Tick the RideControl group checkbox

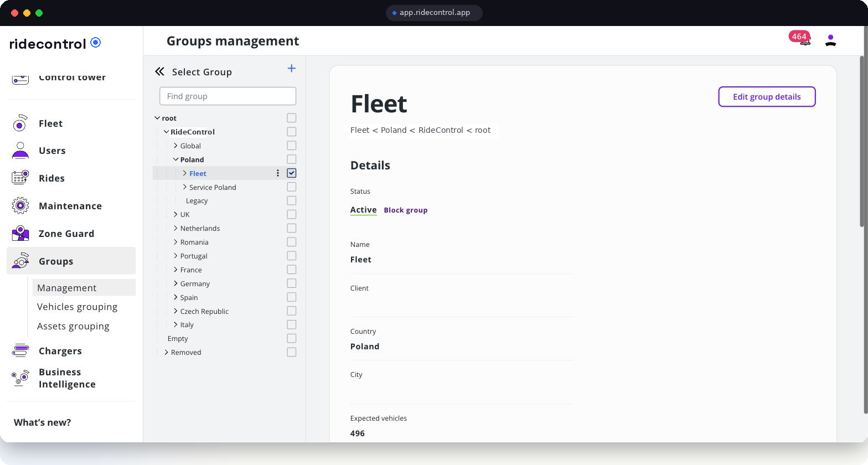click(x=292, y=132)
